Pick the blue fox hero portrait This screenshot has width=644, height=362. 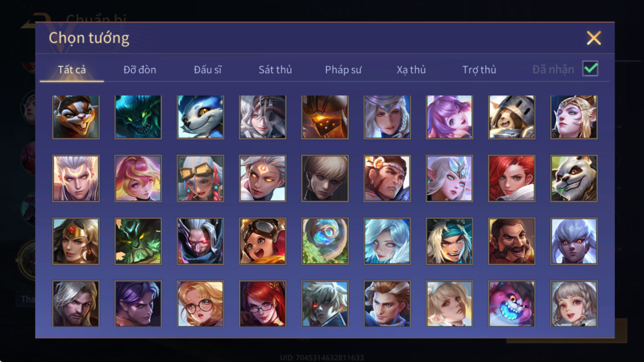pyautogui.click(x=200, y=117)
